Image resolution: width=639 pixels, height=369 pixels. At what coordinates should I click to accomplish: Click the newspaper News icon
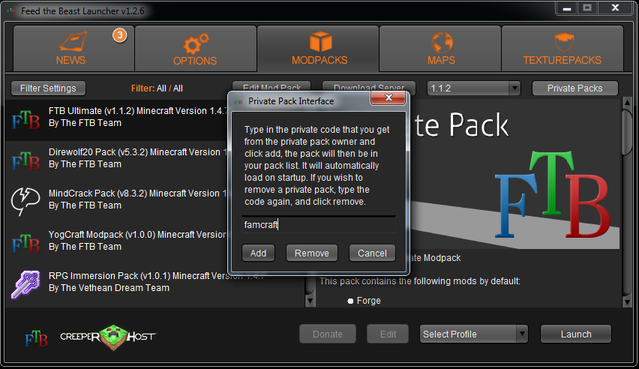tap(73, 42)
